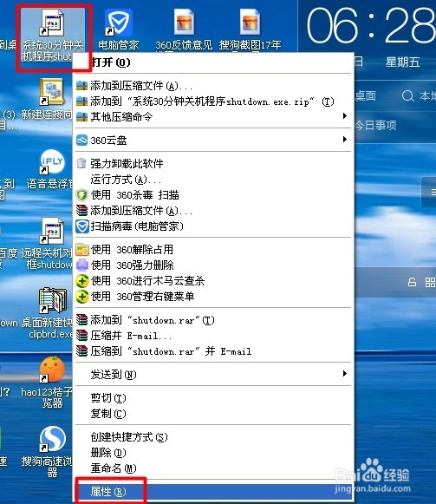This screenshot has width=436, height=504.
Task: Choose 添加到 "shutdown.rar"(T) entry
Action: [x=213, y=320]
